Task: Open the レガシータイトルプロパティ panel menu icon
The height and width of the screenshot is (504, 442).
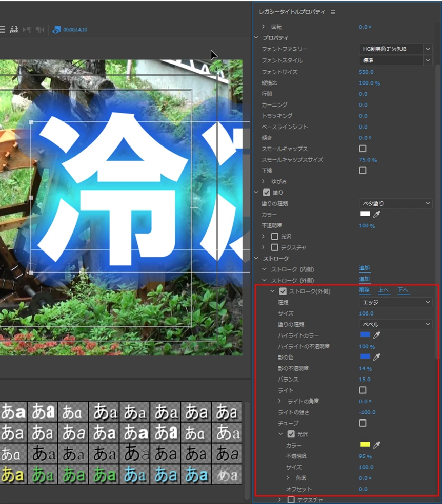Action: click(x=333, y=12)
